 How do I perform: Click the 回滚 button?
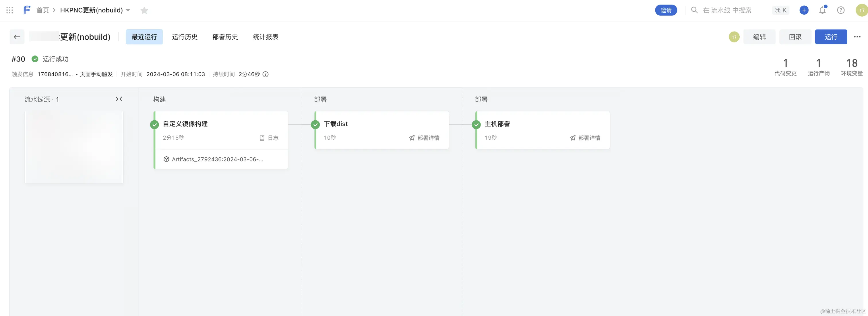tap(795, 37)
